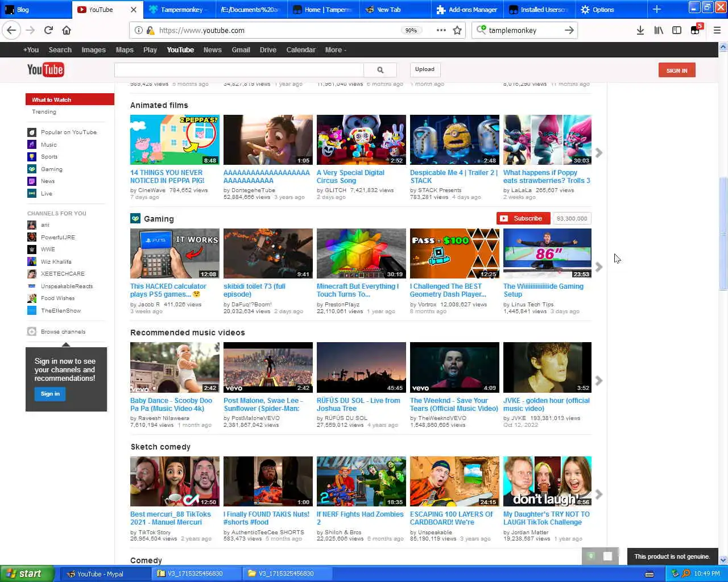Click the browser address bar URL

[202, 30]
